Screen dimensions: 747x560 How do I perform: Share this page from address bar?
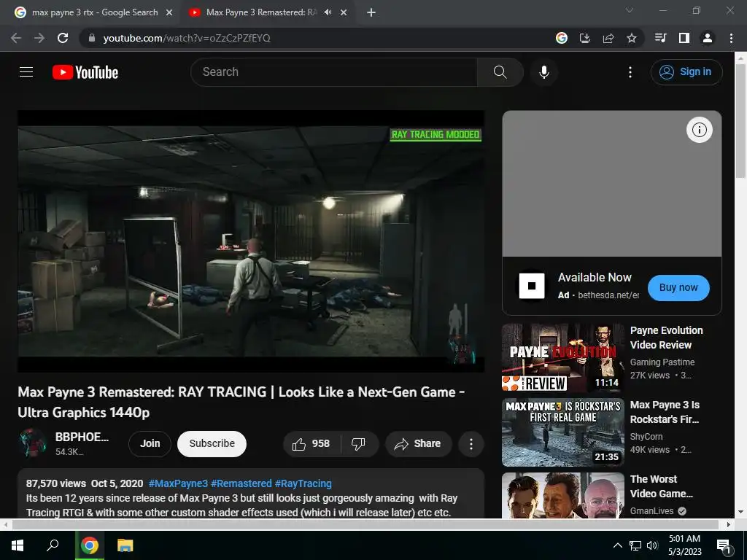point(608,38)
